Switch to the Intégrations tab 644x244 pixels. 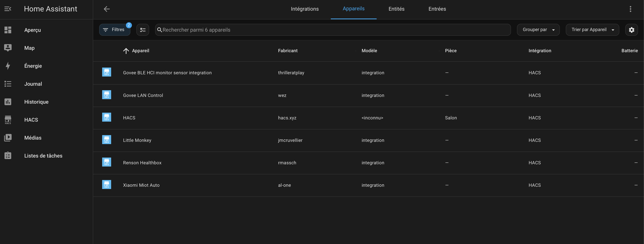(x=304, y=9)
